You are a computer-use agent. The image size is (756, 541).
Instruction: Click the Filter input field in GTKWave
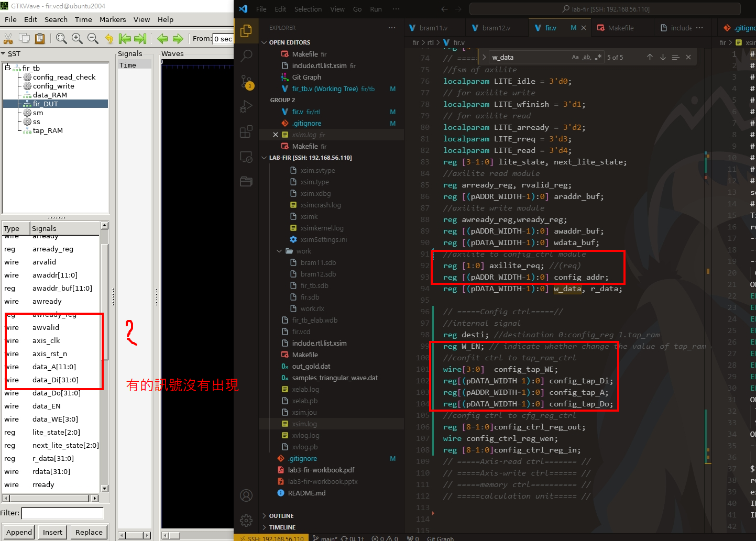[x=62, y=513]
